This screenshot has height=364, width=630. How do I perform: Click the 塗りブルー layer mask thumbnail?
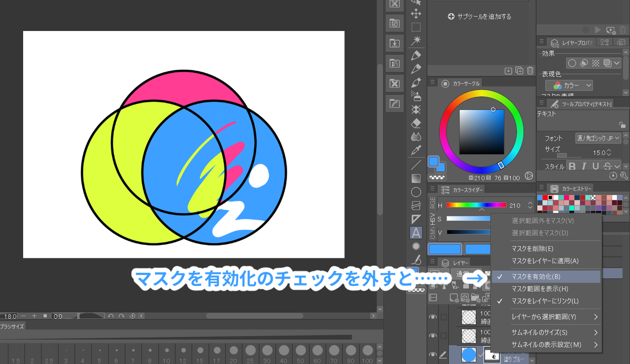coord(491,355)
